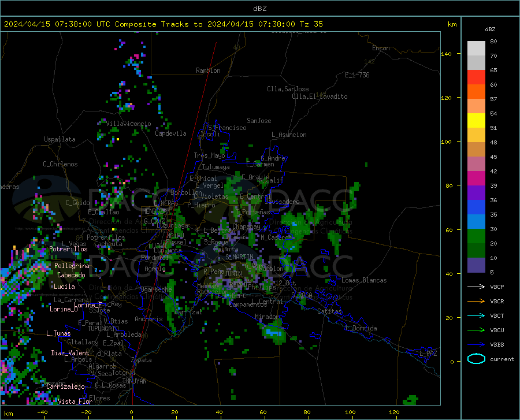Click the SanJose map label
Viewport: 520px width, 420px height.
click(259, 121)
